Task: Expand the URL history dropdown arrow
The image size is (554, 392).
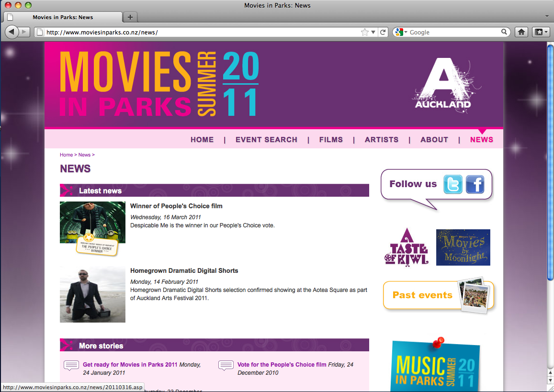Action: 373,32
